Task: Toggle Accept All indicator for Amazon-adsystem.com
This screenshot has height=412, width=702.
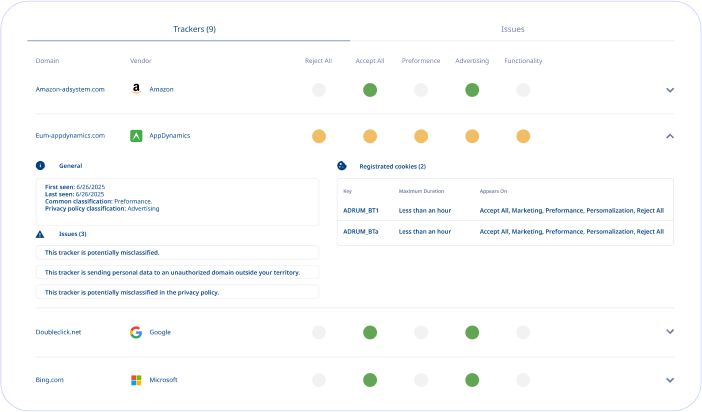Action: point(370,90)
